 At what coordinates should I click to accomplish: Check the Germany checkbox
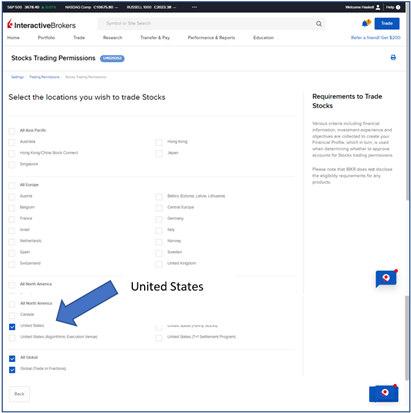(159, 219)
